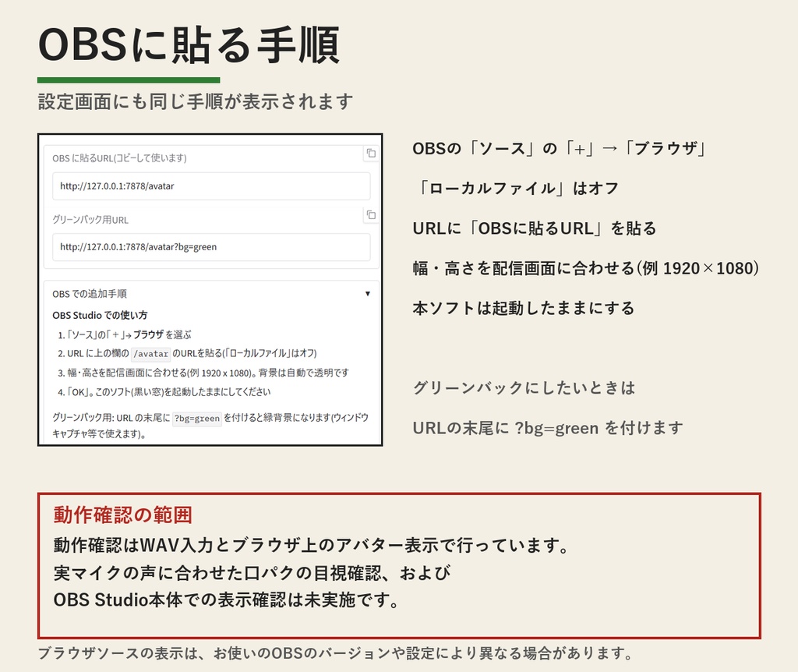Click the ?bg=green code snippet in note
This screenshot has width=798, height=672.
pos(197,419)
